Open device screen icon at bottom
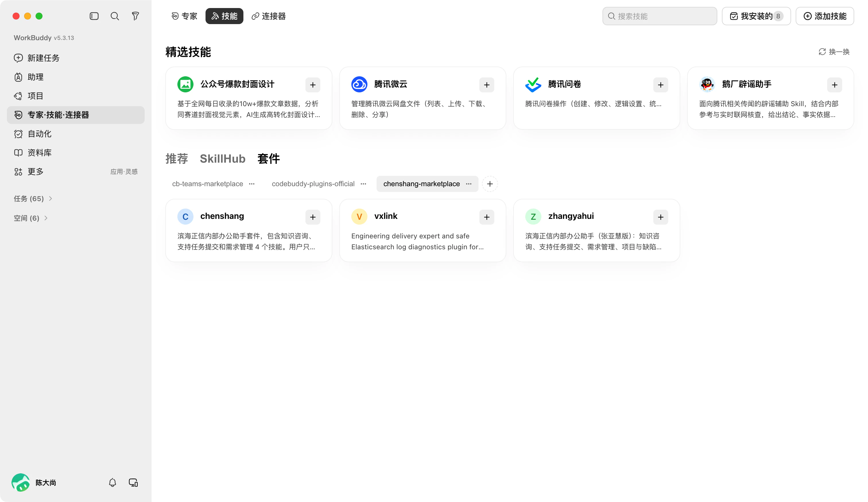Screen dimensions: 868x502 click(133, 483)
